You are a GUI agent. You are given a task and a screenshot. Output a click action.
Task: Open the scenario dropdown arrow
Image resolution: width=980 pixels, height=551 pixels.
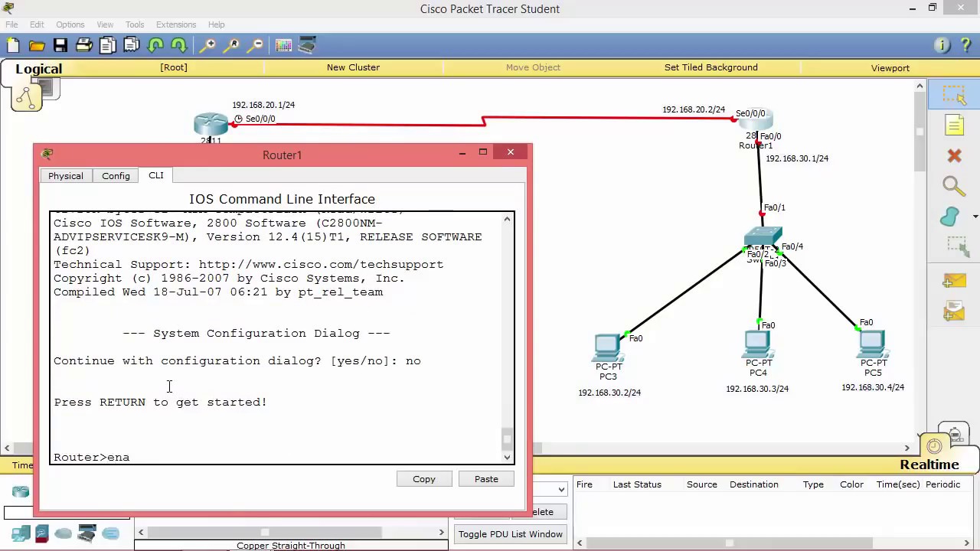[x=561, y=489]
